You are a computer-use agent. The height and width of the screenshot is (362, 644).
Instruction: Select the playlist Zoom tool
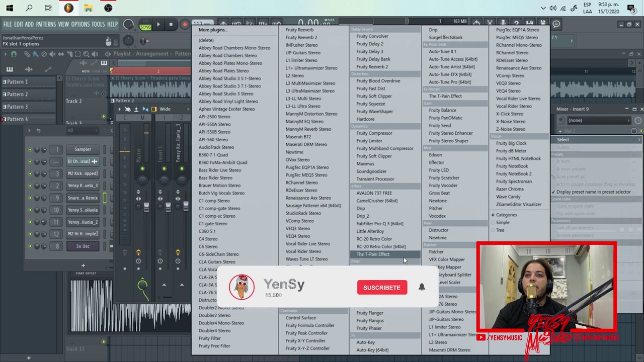point(86,54)
